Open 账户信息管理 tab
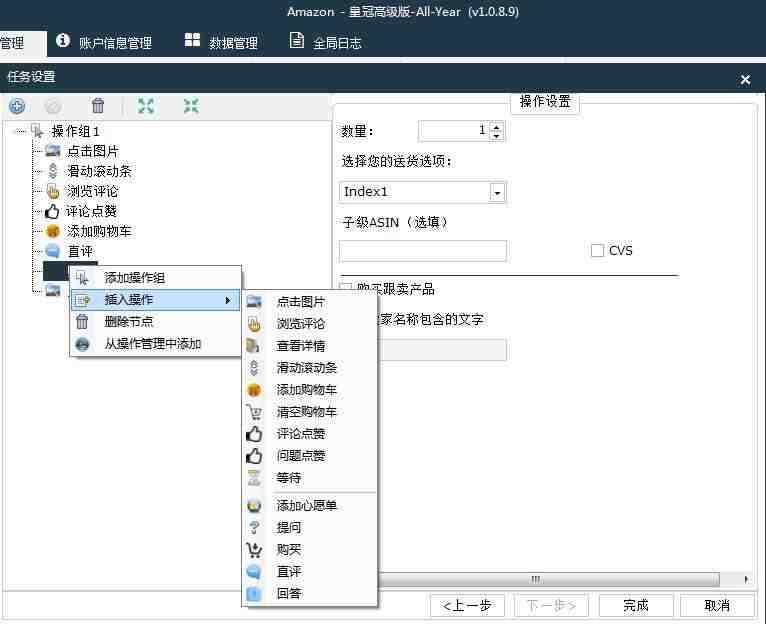The image size is (766, 624). [104, 43]
